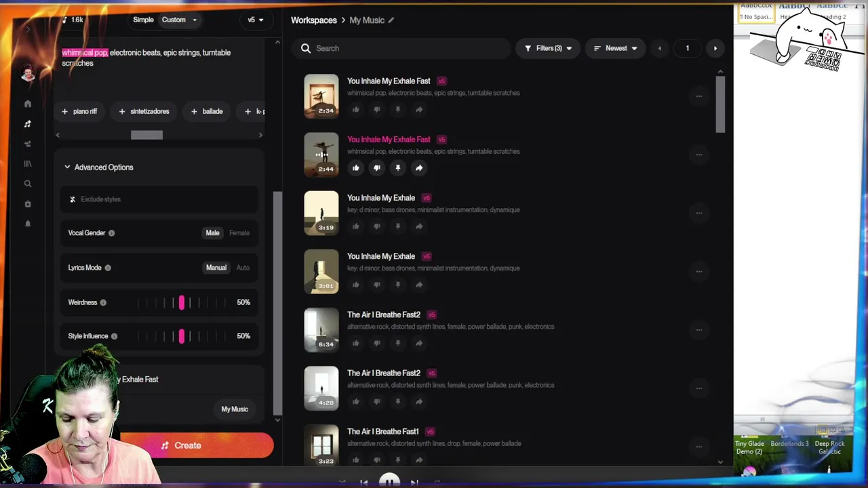Open the notifications bell in left sidebar
Image resolution: width=868 pixels, height=488 pixels.
[x=28, y=224]
